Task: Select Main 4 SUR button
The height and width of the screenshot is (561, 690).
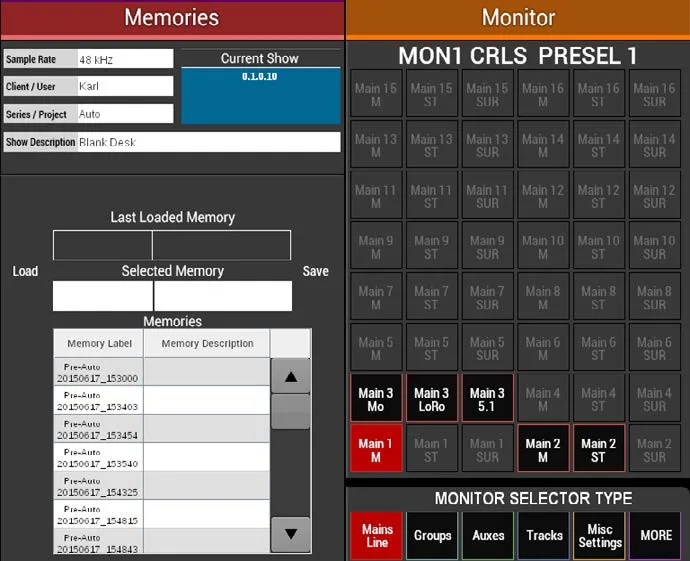Action: tap(655, 398)
